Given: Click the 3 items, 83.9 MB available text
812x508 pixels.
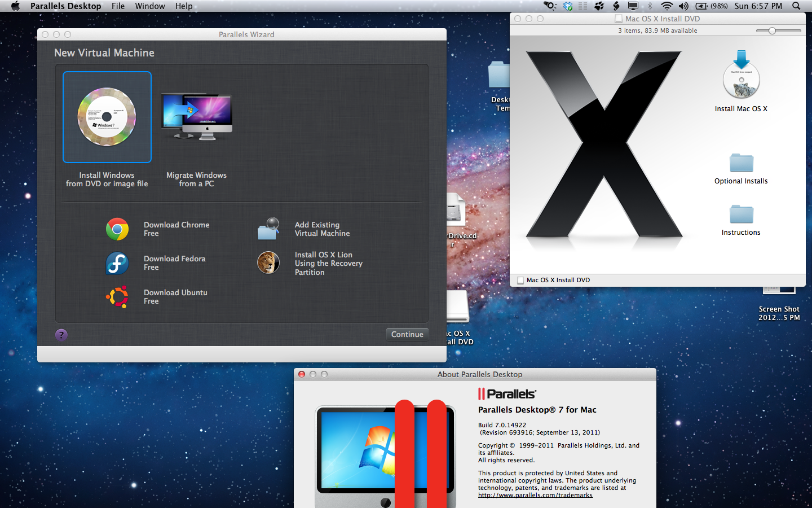Looking at the screenshot, I should click(x=657, y=30).
